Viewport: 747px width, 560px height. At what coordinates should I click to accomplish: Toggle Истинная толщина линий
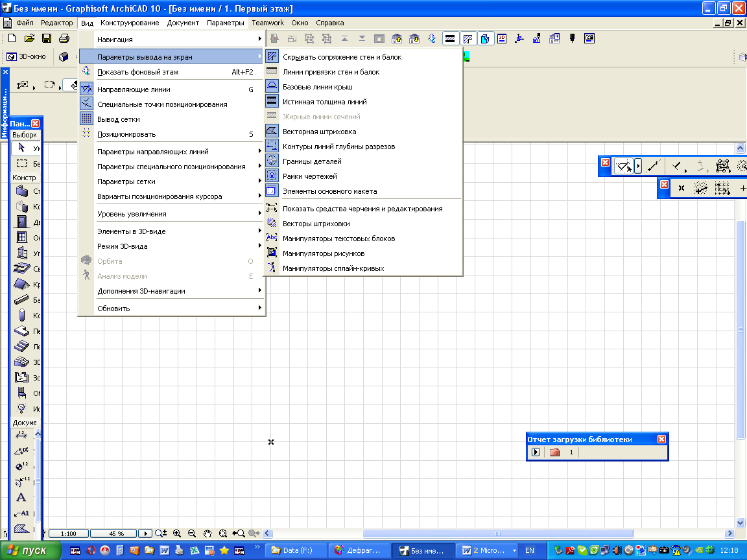364,101
